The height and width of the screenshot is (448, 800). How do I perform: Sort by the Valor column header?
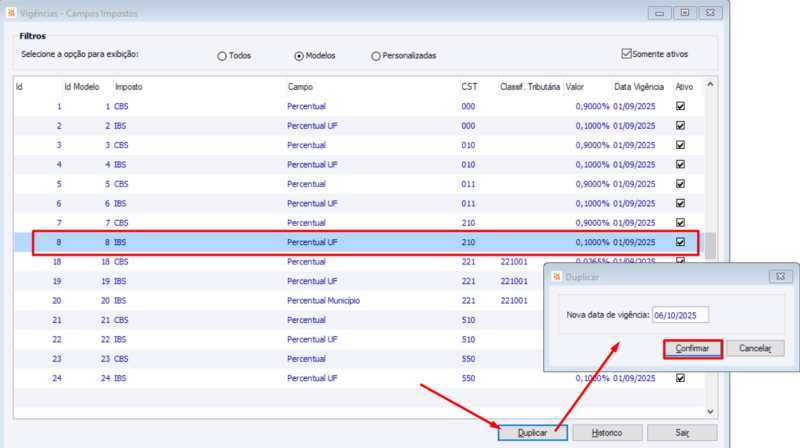pos(587,87)
